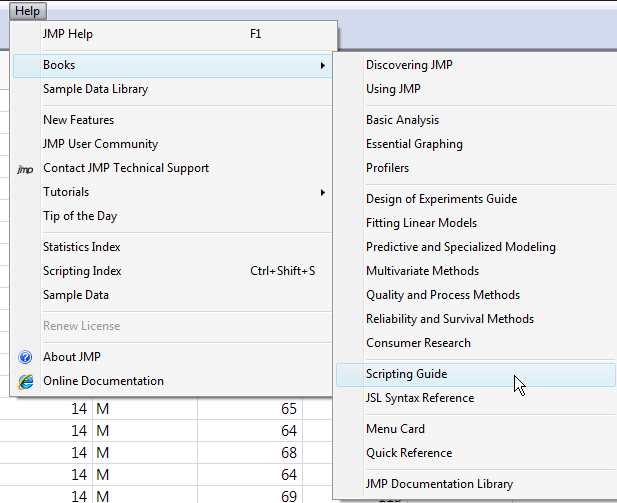Open the highlighted Scripting Guide
Viewport: 617px width, 503px height.
pos(406,374)
